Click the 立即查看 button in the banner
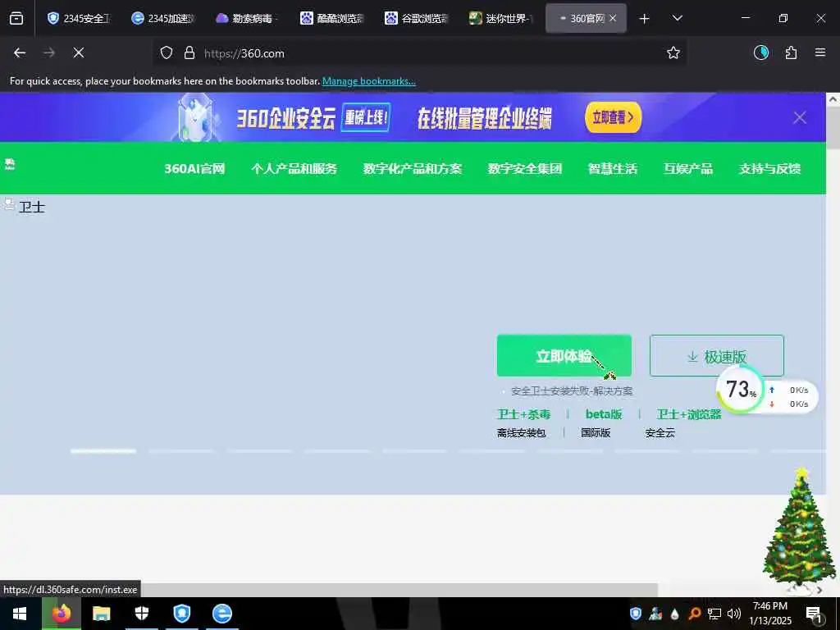 [613, 117]
